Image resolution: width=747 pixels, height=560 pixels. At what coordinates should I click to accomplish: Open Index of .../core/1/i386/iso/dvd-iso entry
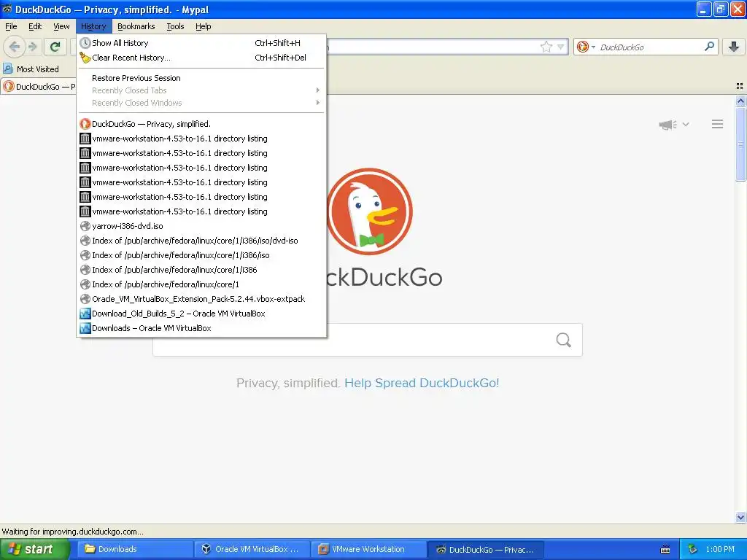(201, 241)
